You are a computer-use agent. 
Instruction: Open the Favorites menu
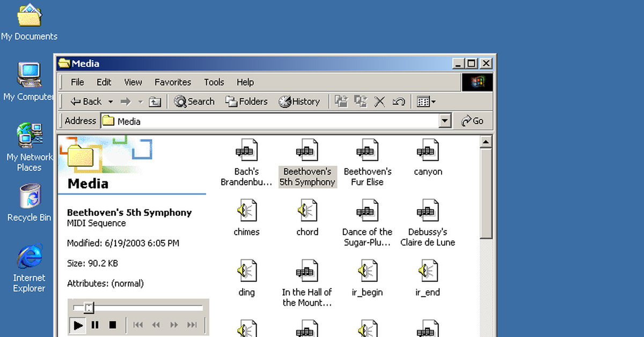[172, 82]
